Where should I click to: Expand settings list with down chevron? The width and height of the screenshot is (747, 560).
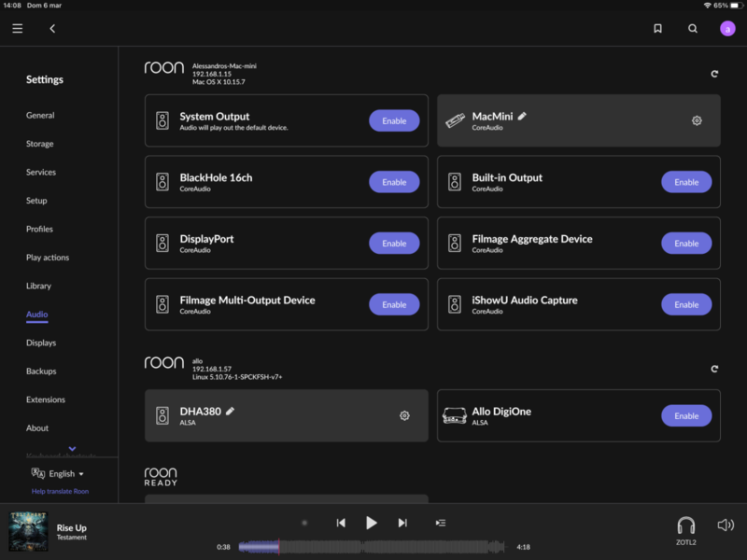pos(72,449)
